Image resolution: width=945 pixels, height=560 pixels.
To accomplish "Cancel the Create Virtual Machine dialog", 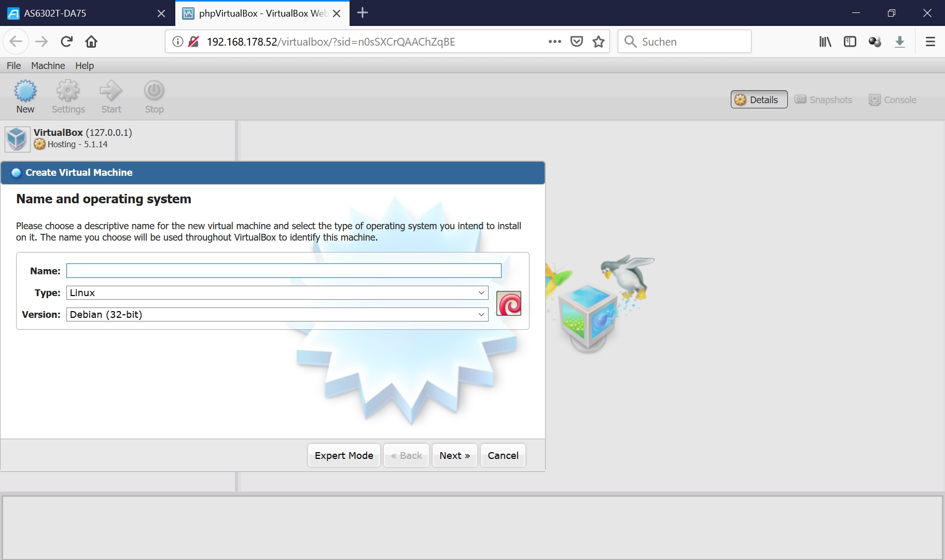I will click(x=503, y=455).
